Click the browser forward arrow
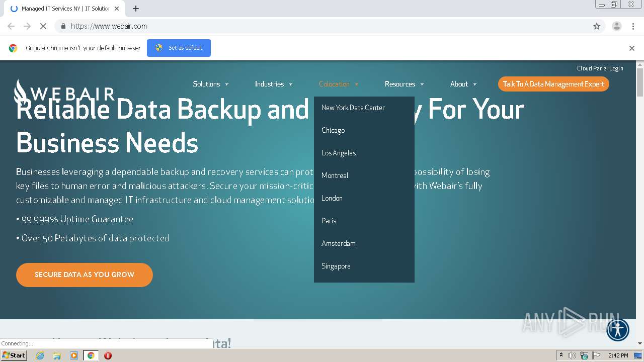Screen dimensions: 644x362 click(x=27, y=26)
